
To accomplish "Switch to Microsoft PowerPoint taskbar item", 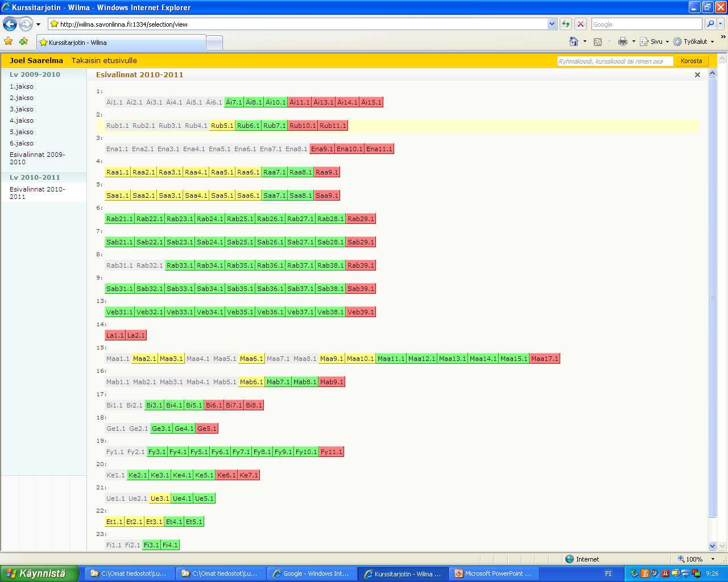I will 493,573.
